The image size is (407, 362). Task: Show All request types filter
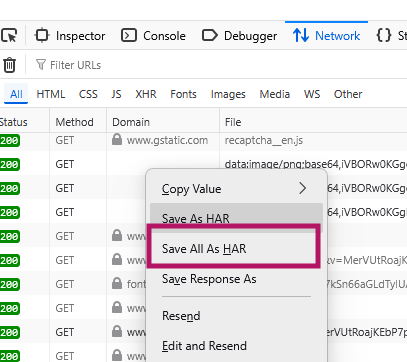16,94
